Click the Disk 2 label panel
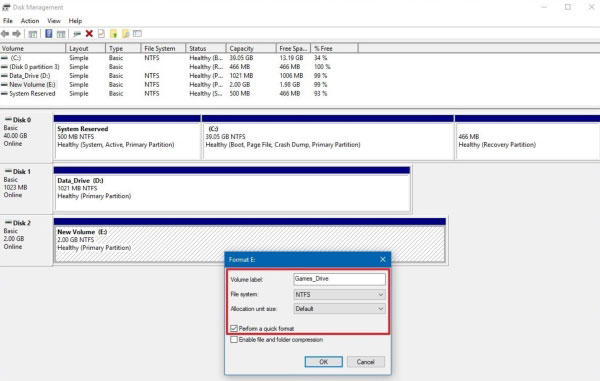The height and width of the screenshot is (381, 600). pyautogui.click(x=26, y=240)
